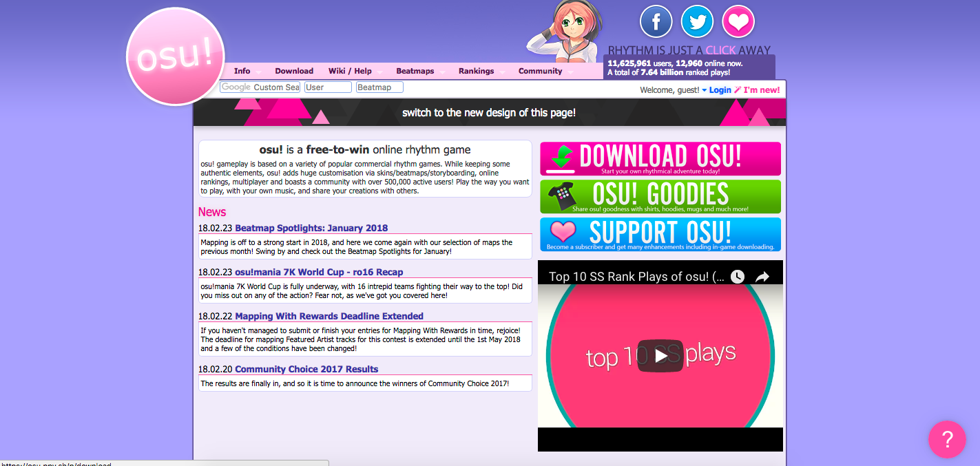This screenshot has height=466, width=980.
Task: Click the OSU! GOODIES banner
Action: coord(660,197)
